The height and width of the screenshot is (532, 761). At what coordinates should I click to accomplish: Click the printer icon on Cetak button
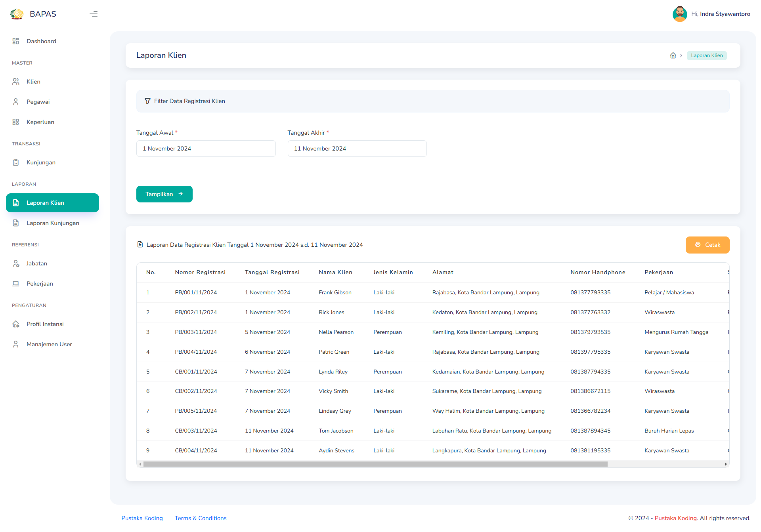point(698,245)
